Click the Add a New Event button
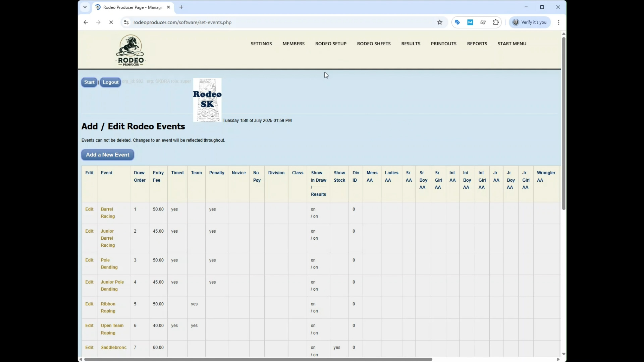The width and height of the screenshot is (644, 362). (107, 155)
